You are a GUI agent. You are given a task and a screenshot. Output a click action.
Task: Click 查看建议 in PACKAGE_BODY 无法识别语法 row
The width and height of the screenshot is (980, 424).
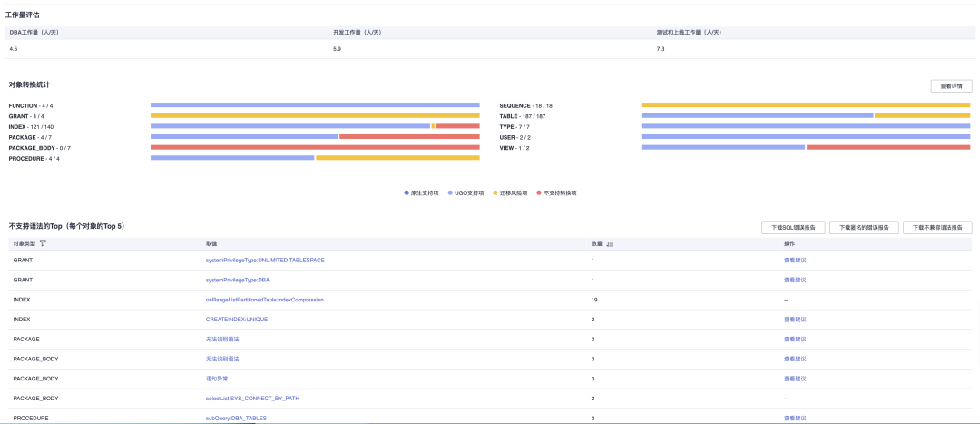pyautogui.click(x=795, y=359)
